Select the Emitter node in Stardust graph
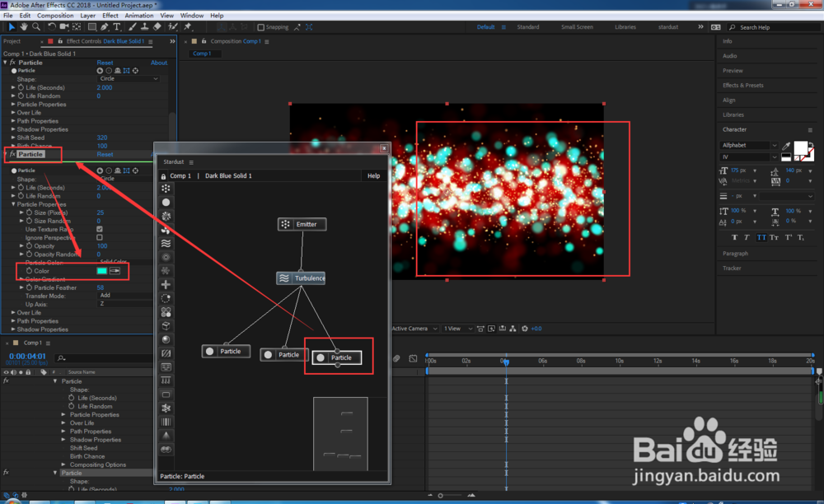Image resolution: width=824 pixels, height=504 pixels. point(302,224)
